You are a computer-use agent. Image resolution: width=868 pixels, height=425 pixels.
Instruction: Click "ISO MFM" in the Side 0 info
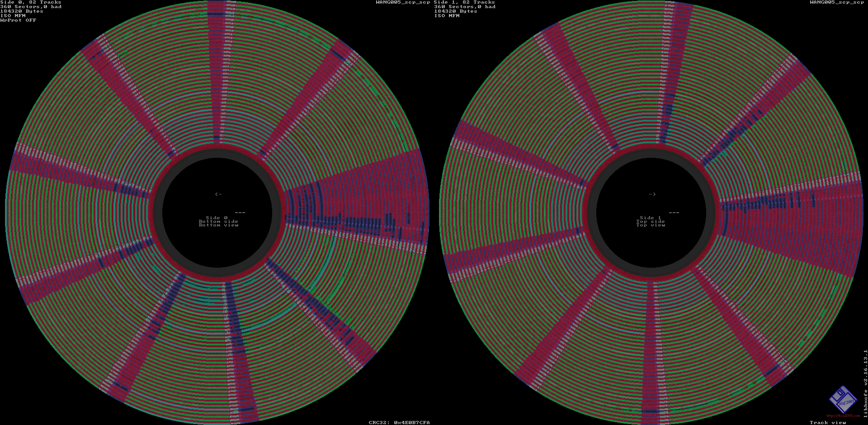tap(13, 16)
